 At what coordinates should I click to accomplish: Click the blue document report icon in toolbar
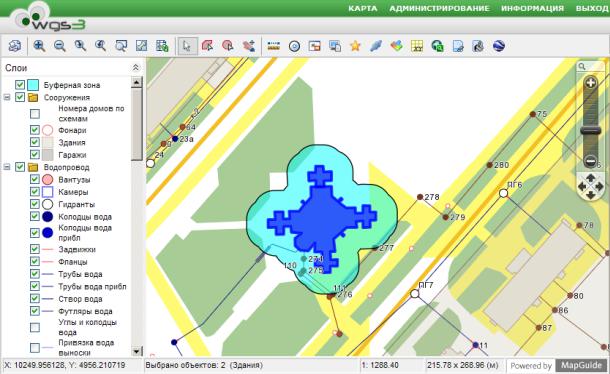(458, 46)
